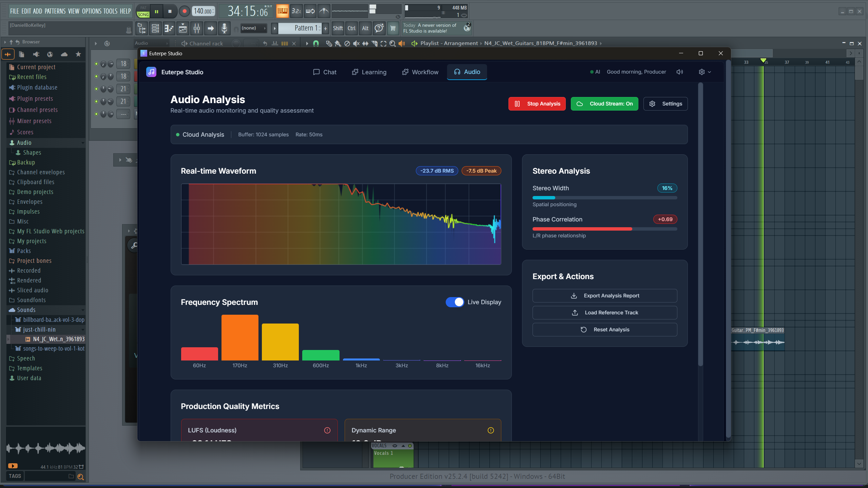This screenshot has width=868, height=488.
Task: Click the magnet snap icon in the playlist toolbar
Action: coord(316,43)
